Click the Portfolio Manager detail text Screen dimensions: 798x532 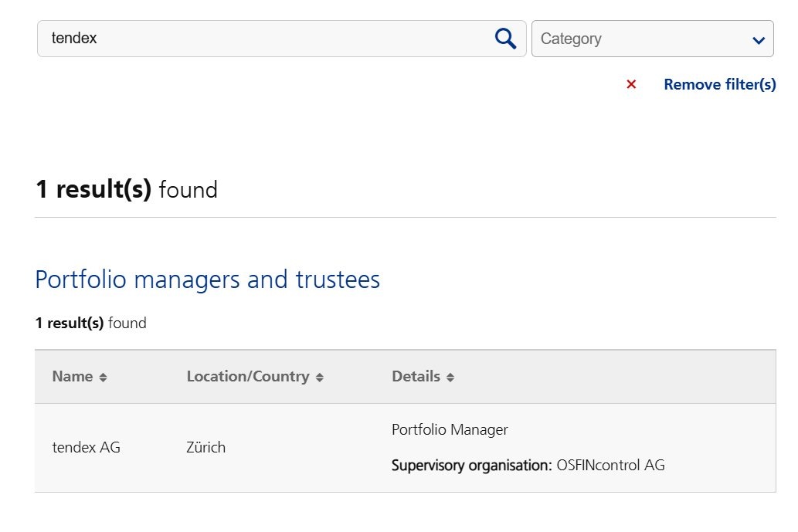[x=450, y=429]
